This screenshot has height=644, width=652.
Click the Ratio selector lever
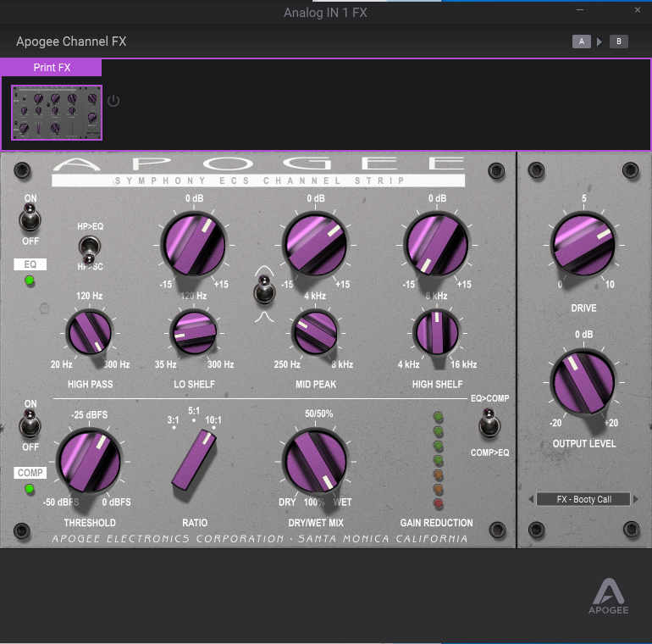[x=194, y=459]
